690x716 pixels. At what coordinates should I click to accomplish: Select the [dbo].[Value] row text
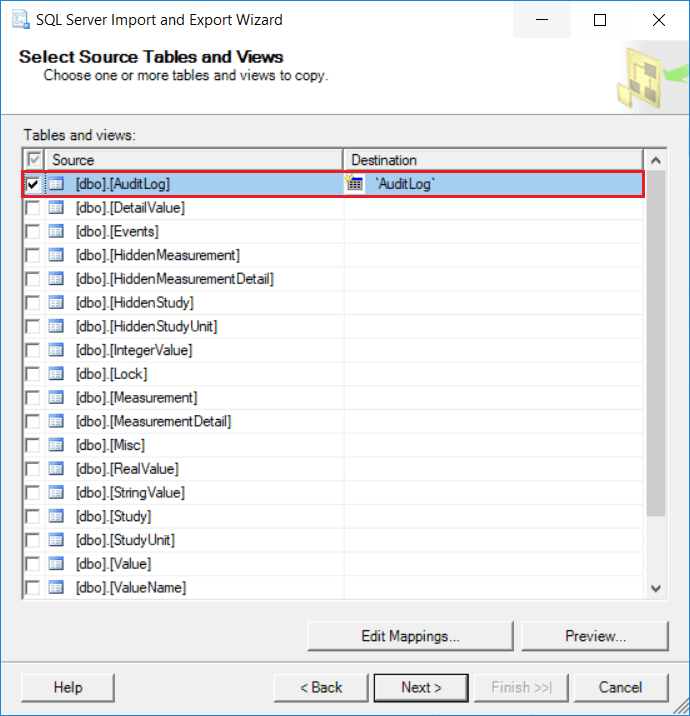(113, 564)
